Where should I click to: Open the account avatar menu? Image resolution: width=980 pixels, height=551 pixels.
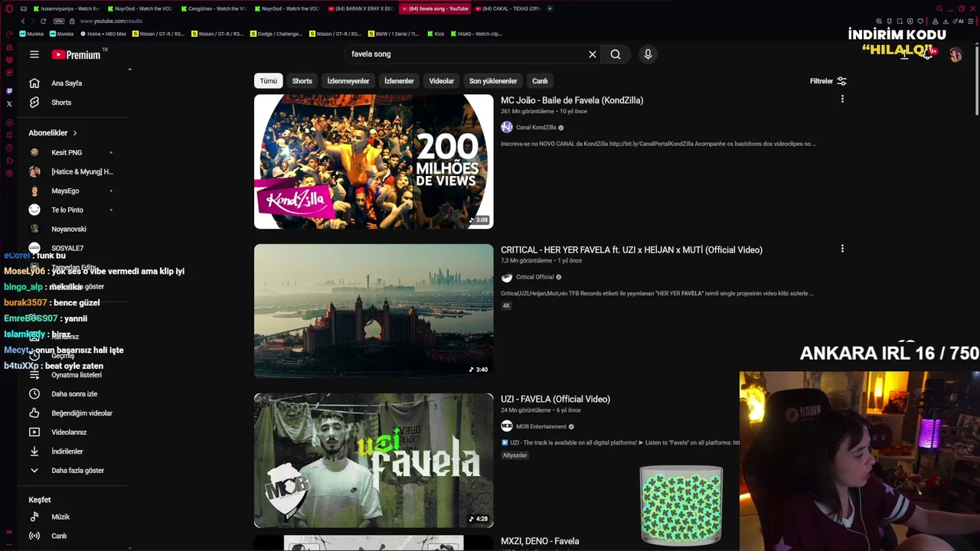pos(955,54)
